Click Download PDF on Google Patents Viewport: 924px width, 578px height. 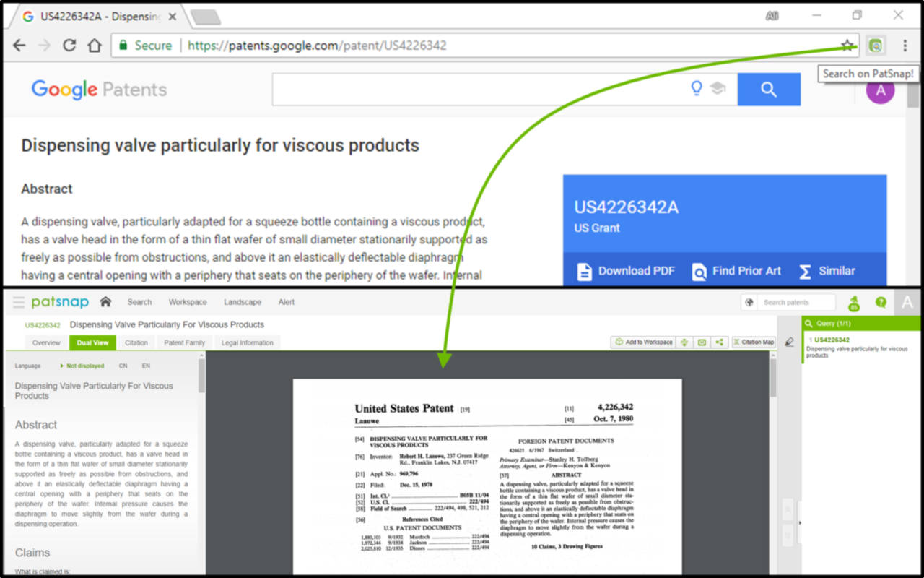pos(626,271)
